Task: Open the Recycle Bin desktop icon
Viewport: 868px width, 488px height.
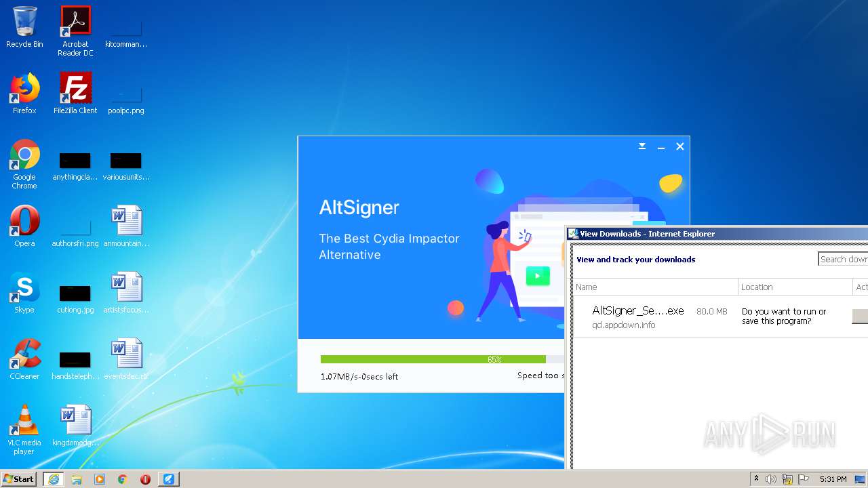Action: [x=24, y=27]
